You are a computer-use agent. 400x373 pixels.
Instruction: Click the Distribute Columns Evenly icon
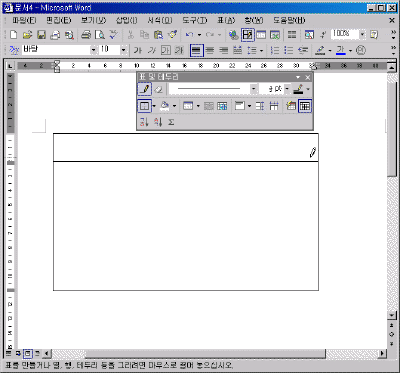point(274,106)
